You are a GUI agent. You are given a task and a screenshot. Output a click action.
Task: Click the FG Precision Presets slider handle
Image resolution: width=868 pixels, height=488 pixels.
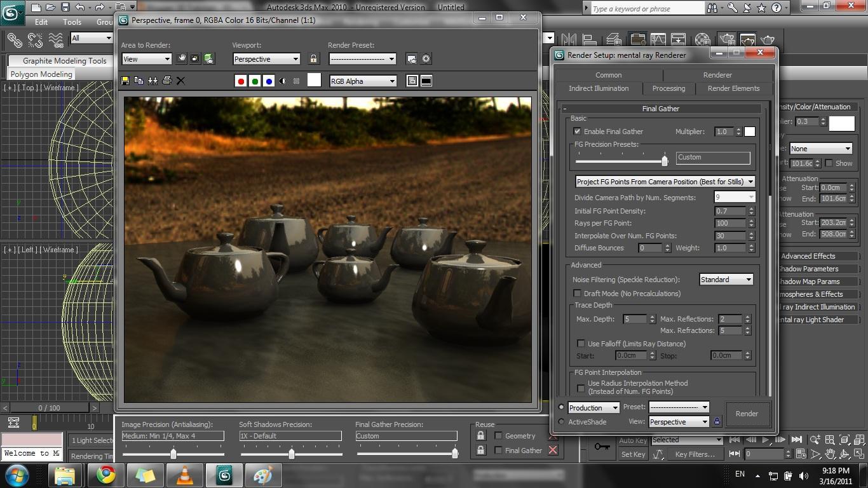coord(665,160)
